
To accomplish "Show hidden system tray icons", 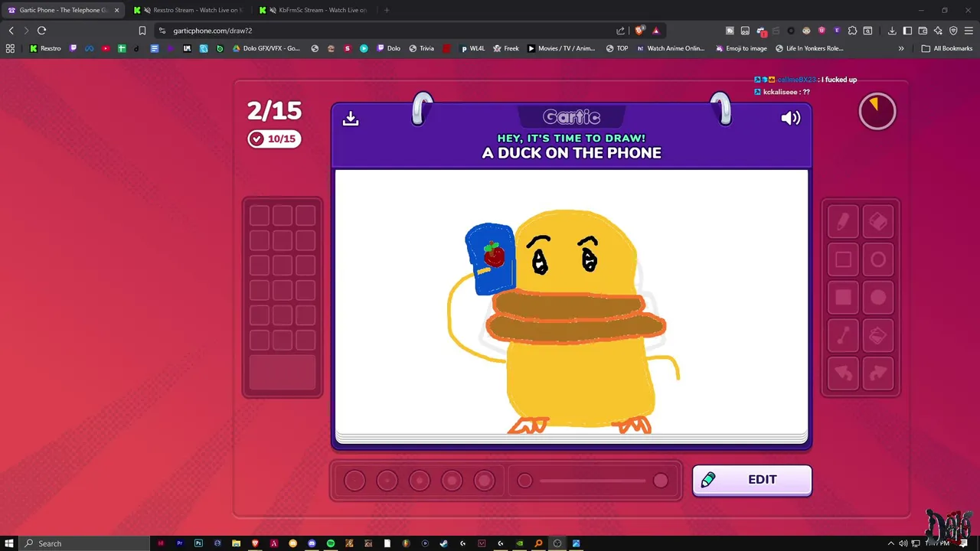I will (x=890, y=543).
